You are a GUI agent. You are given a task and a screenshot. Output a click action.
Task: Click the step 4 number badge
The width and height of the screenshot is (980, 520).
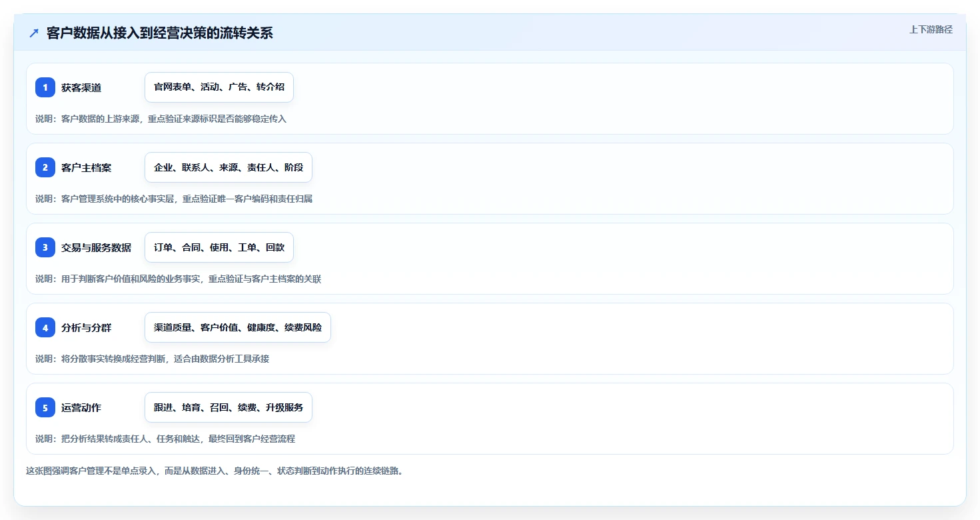tap(45, 327)
